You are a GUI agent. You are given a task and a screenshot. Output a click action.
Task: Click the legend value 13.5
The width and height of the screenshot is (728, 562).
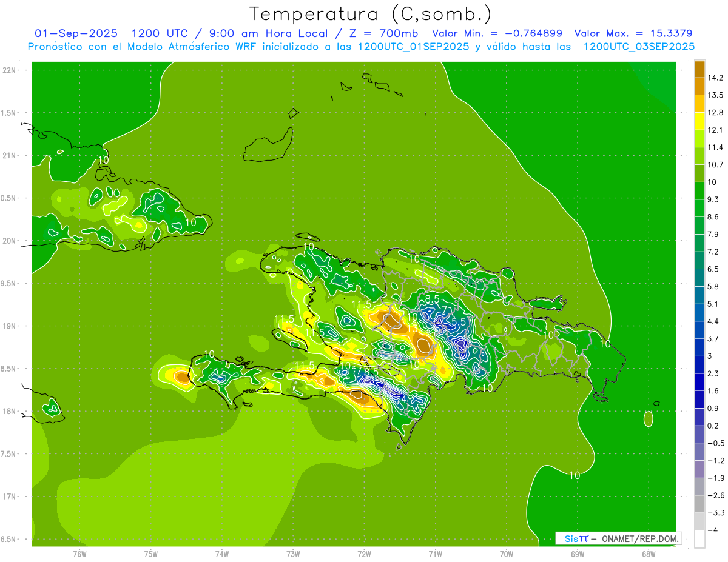point(715,95)
